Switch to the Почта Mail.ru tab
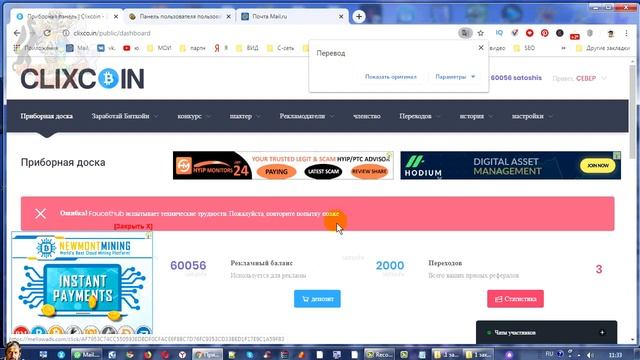640x360 pixels. 292,16
